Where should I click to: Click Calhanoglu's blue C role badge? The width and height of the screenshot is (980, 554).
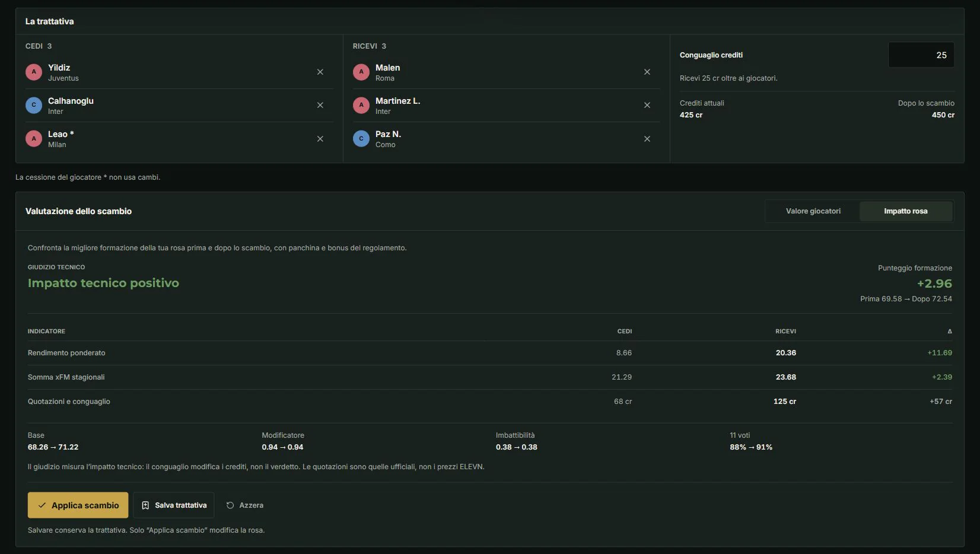[x=34, y=105]
